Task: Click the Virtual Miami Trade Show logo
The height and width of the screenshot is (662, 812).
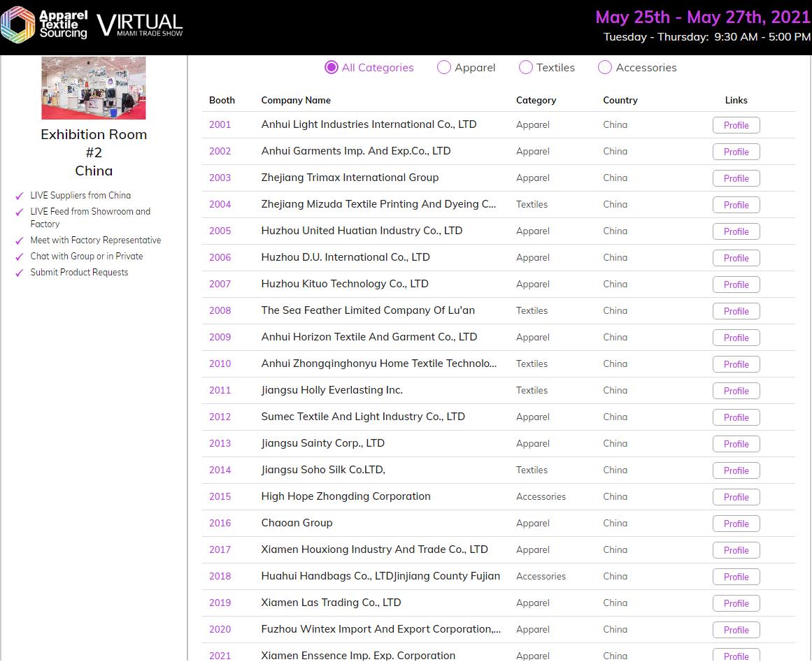Action: click(x=140, y=25)
